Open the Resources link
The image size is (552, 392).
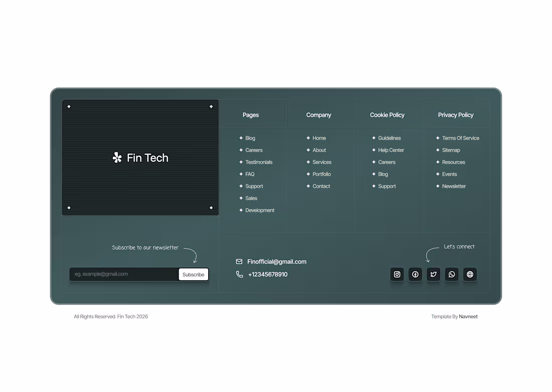coord(454,162)
